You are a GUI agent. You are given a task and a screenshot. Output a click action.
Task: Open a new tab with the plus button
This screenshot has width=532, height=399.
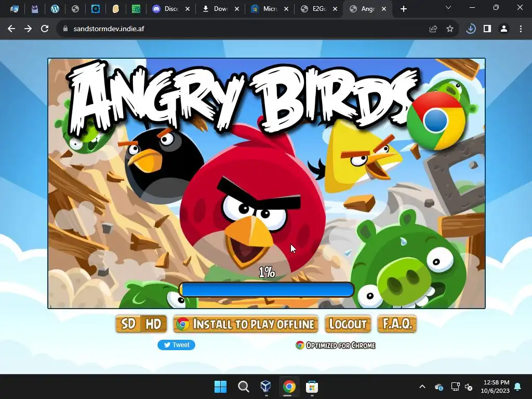click(x=403, y=9)
